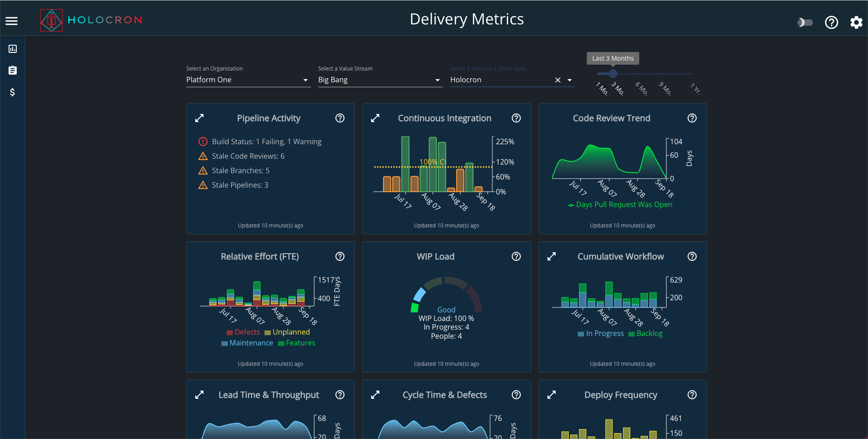The height and width of the screenshot is (439, 868).
Task: Clear the Holocron team selection
Action: (x=558, y=80)
